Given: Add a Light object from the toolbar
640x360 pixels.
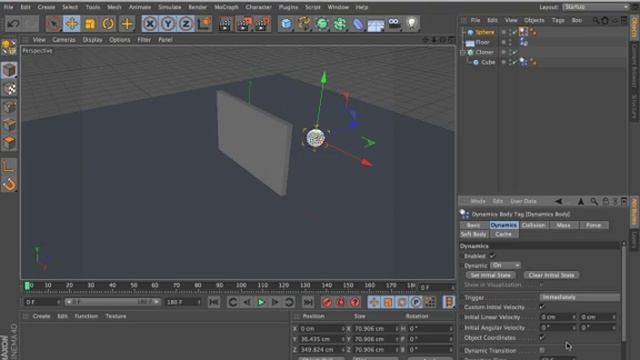Looking at the screenshot, I should coord(412,24).
